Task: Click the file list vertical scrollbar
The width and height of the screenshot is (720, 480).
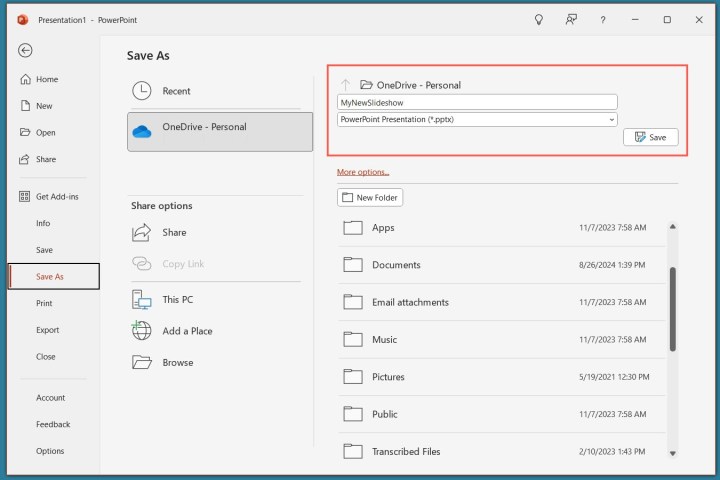Action: click(673, 308)
